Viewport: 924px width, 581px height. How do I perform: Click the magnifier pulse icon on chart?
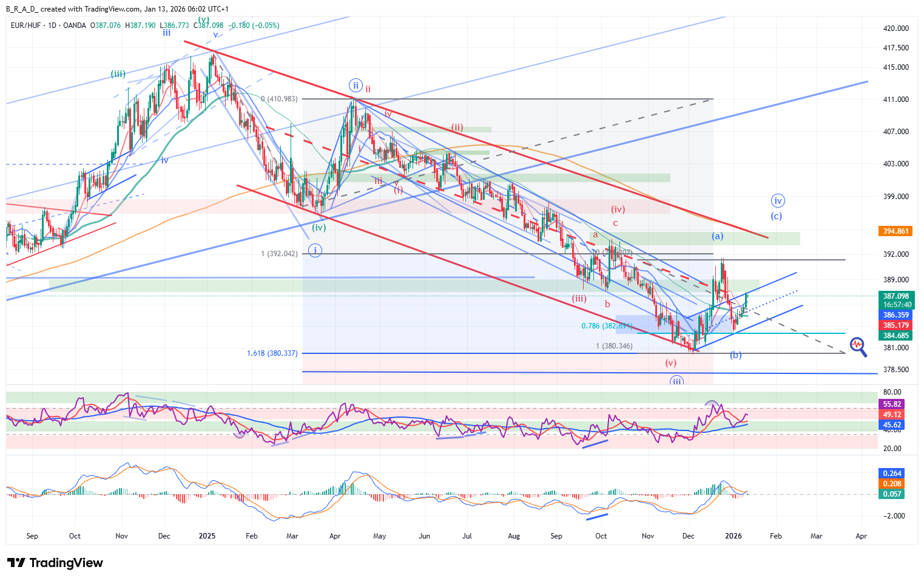pyautogui.click(x=858, y=346)
